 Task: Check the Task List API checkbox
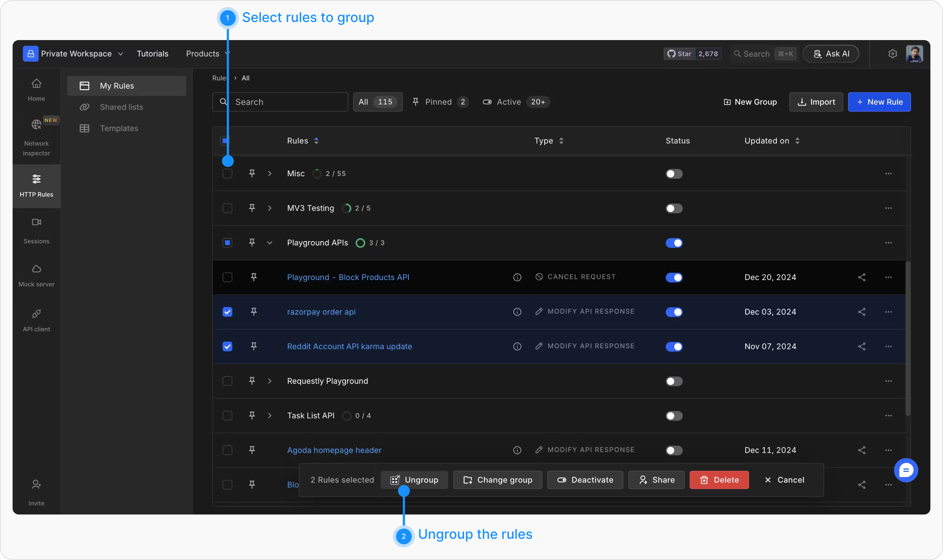coord(227,415)
